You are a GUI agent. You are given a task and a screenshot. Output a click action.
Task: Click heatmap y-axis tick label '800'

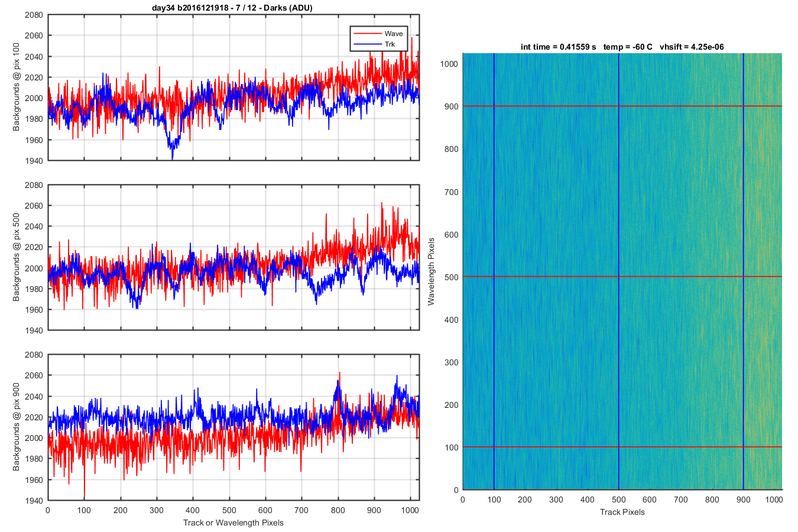pos(452,149)
